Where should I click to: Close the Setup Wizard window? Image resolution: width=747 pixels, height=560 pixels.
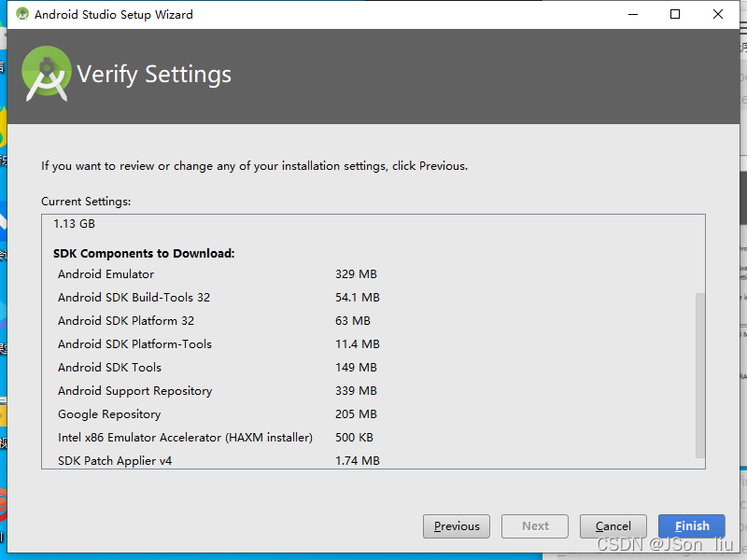pos(718,14)
